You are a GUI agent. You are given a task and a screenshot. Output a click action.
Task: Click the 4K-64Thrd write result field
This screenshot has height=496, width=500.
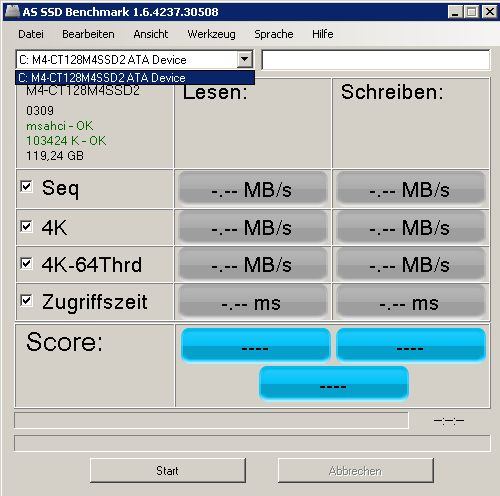(x=410, y=265)
